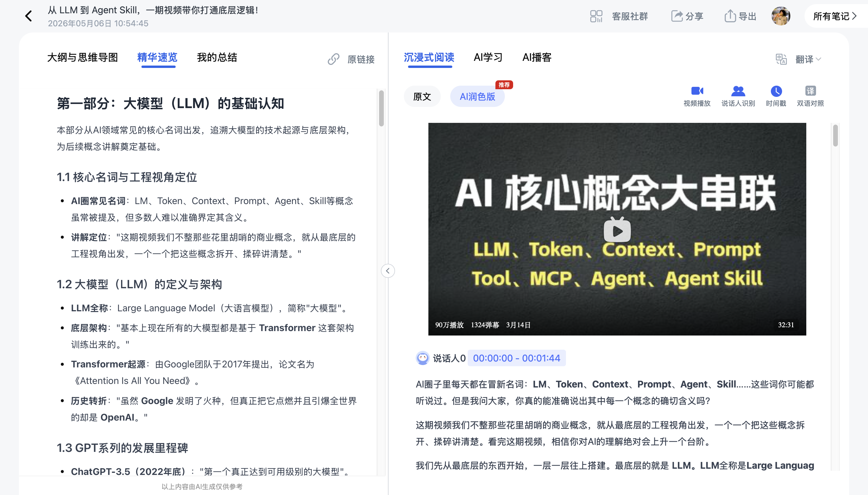
Task: Click the 1324弹幕 count on the video
Action: (485, 325)
